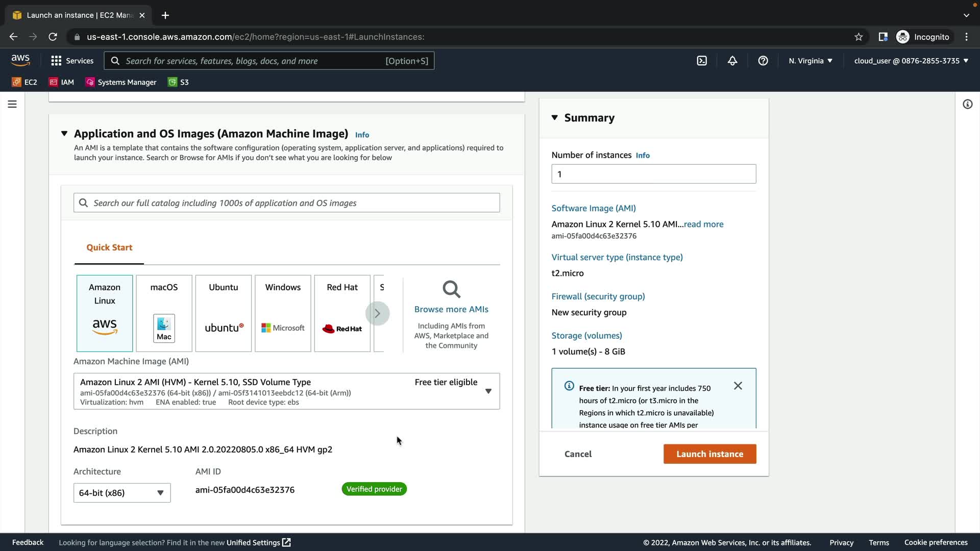
Task: Open AWS CloudShell terminal icon
Action: [702, 61]
